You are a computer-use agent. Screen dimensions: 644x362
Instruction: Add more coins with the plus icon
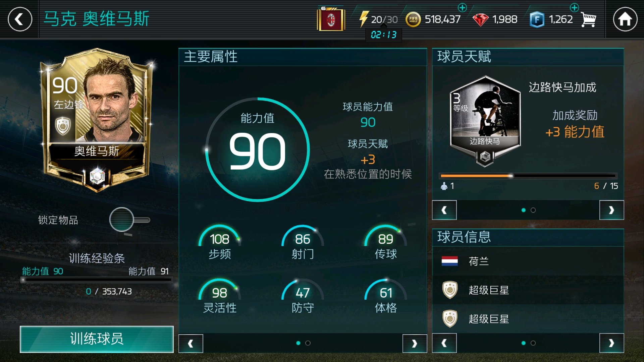point(462,7)
